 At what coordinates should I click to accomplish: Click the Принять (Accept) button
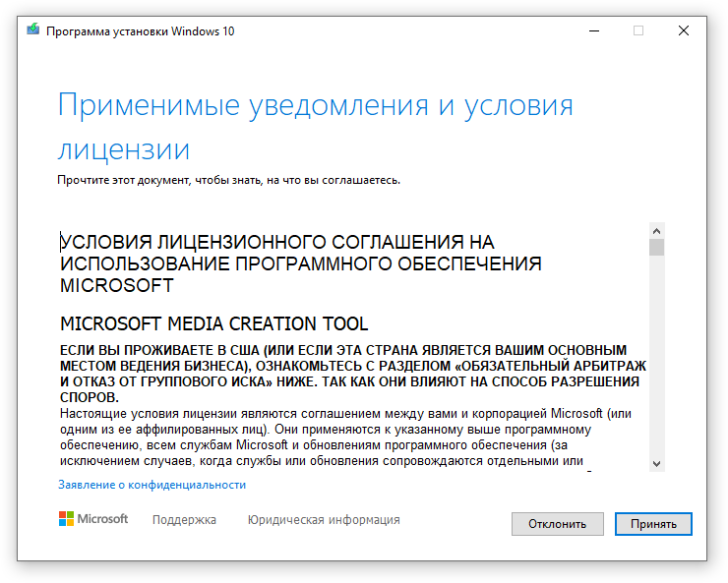pos(653,524)
